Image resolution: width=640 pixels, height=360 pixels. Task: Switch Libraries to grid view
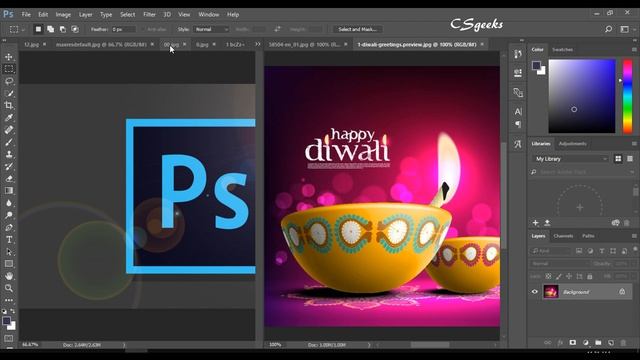(618, 158)
